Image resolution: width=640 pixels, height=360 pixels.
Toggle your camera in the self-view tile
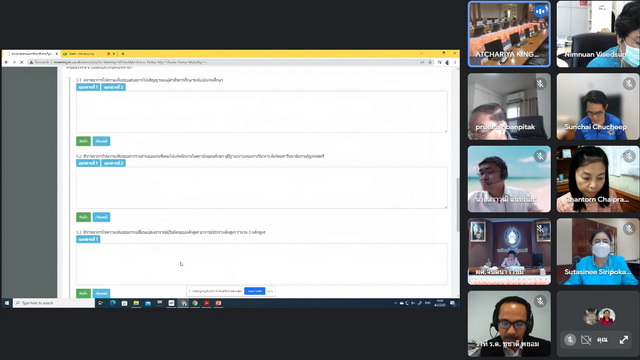click(x=586, y=340)
